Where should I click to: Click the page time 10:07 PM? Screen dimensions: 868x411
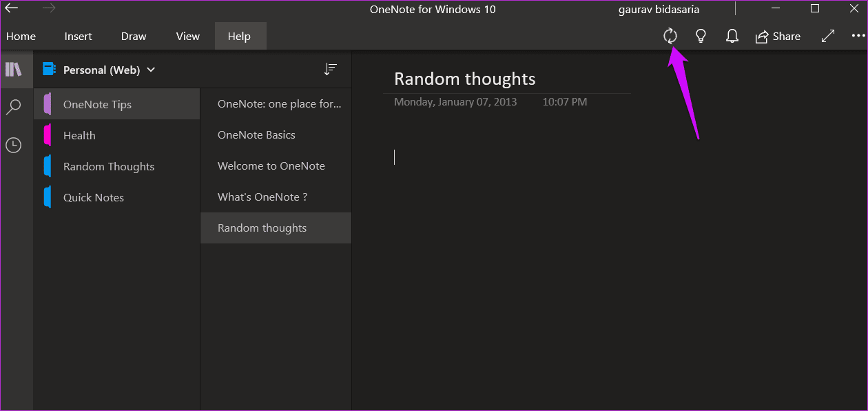tap(565, 102)
